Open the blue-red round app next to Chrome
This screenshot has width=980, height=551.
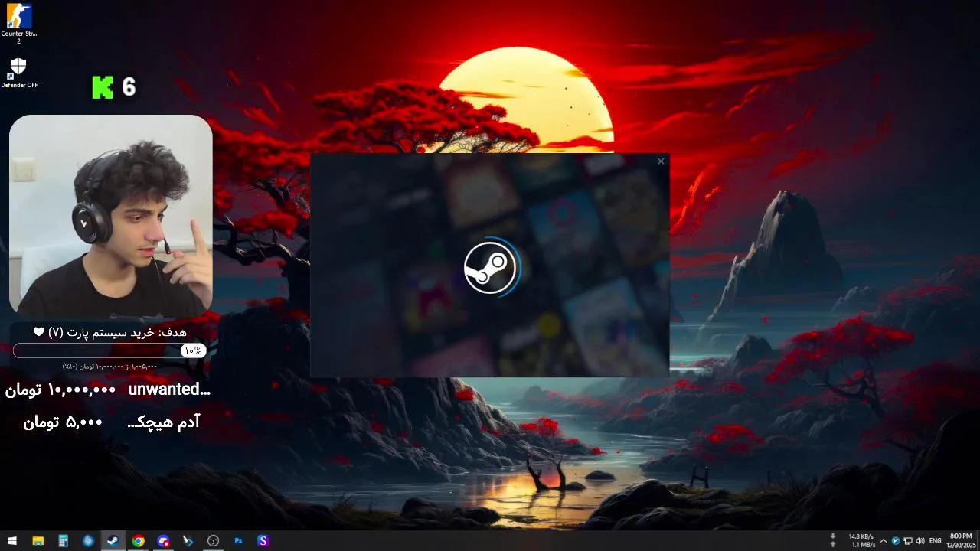point(163,540)
